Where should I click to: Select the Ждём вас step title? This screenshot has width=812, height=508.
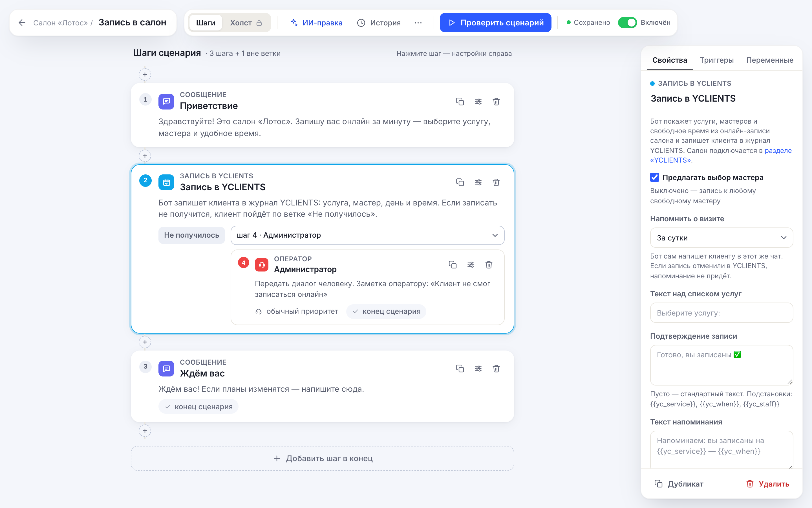pyautogui.click(x=202, y=373)
